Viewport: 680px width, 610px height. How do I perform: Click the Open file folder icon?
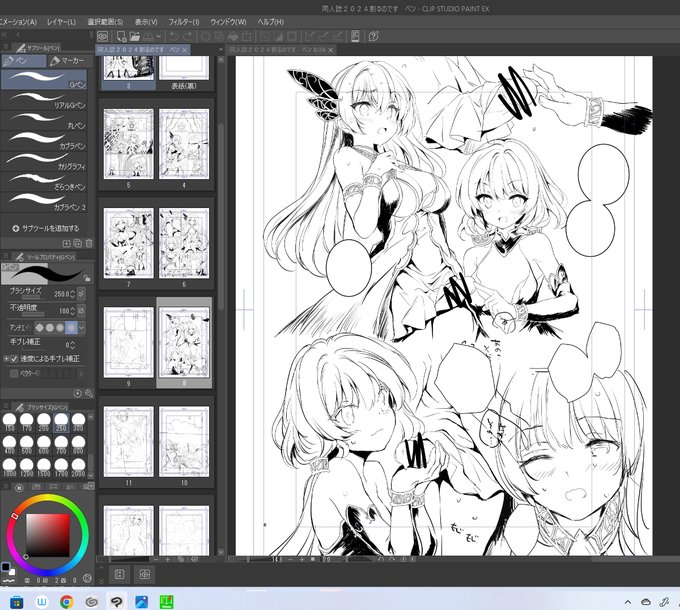tap(134, 36)
